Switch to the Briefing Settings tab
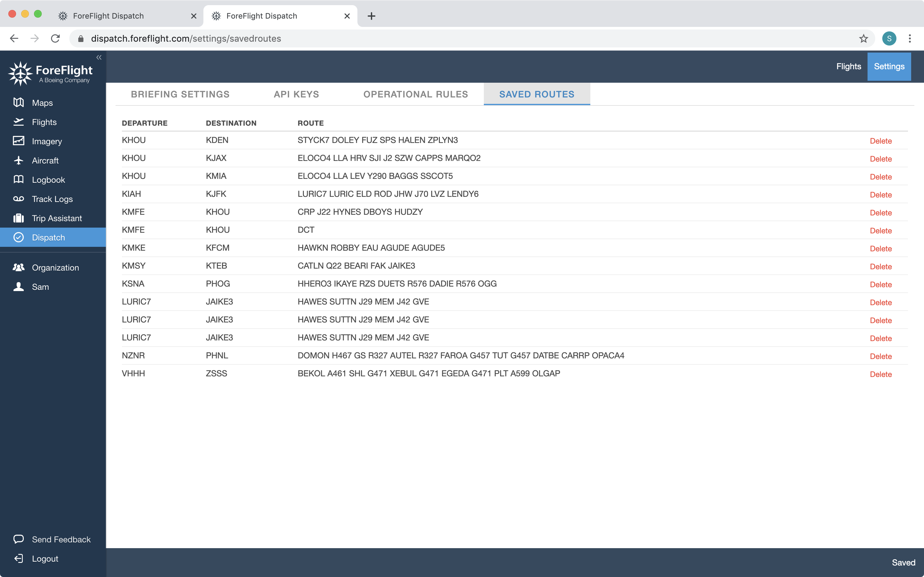The width and height of the screenshot is (924, 577). point(180,94)
